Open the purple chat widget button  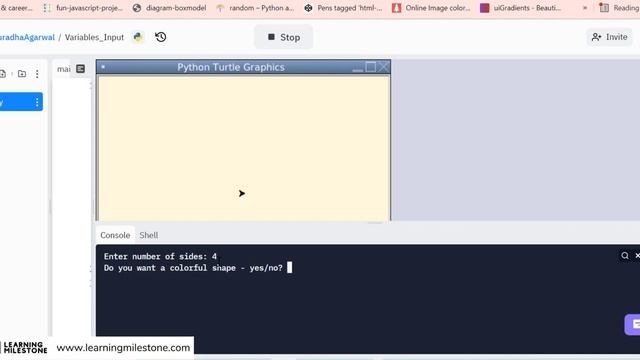(x=633, y=324)
